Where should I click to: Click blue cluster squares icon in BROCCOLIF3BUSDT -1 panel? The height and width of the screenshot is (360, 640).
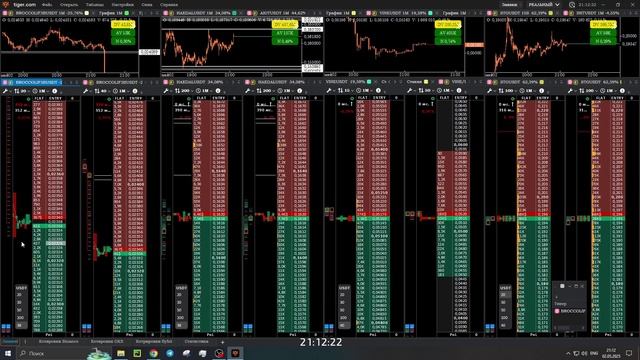tap(6, 327)
